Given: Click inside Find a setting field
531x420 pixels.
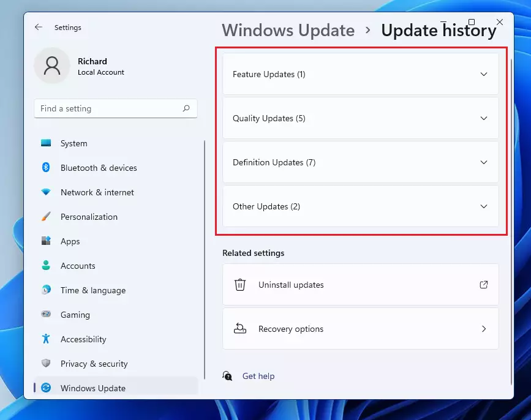Looking at the screenshot, I should [x=116, y=108].
